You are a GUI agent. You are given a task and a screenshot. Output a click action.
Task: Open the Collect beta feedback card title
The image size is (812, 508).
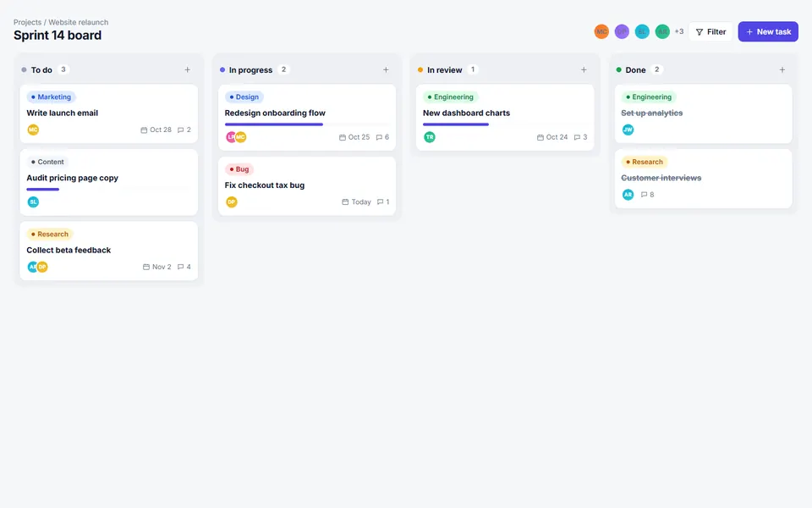click(x=69, y=250)
